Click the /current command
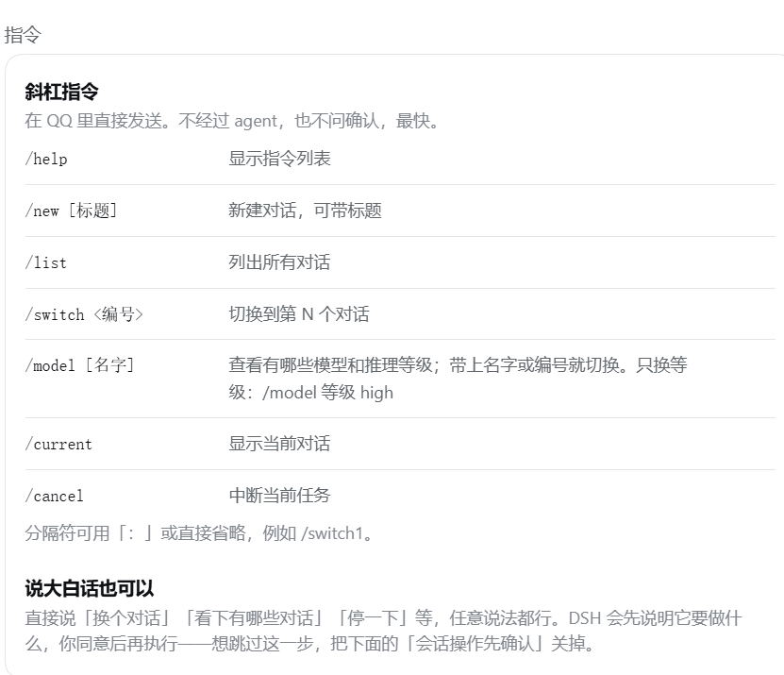The image size is (784, 675). 59,445
